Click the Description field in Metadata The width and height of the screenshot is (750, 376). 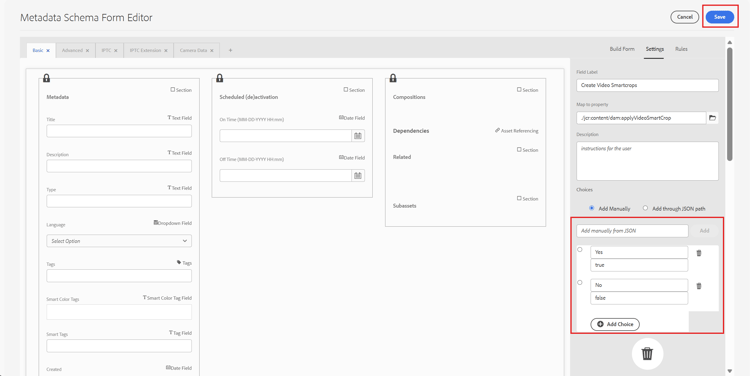coord(119,166)
